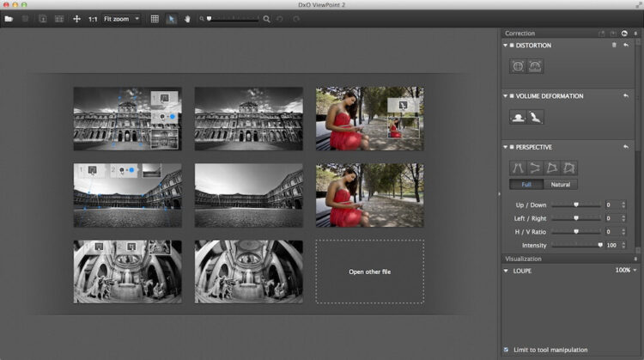644x360 pixels.
Task: Select the hand pan tool
Action: (x=187, y=18)
